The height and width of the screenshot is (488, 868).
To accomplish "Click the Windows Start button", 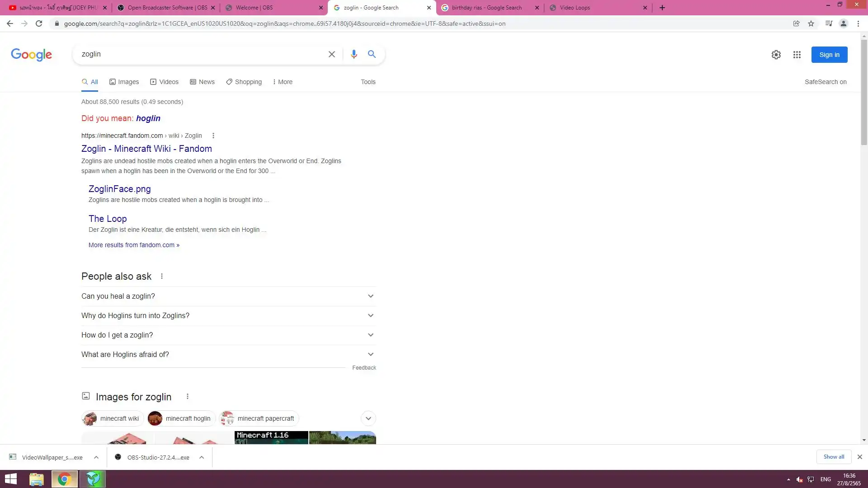I will point(10,479).
